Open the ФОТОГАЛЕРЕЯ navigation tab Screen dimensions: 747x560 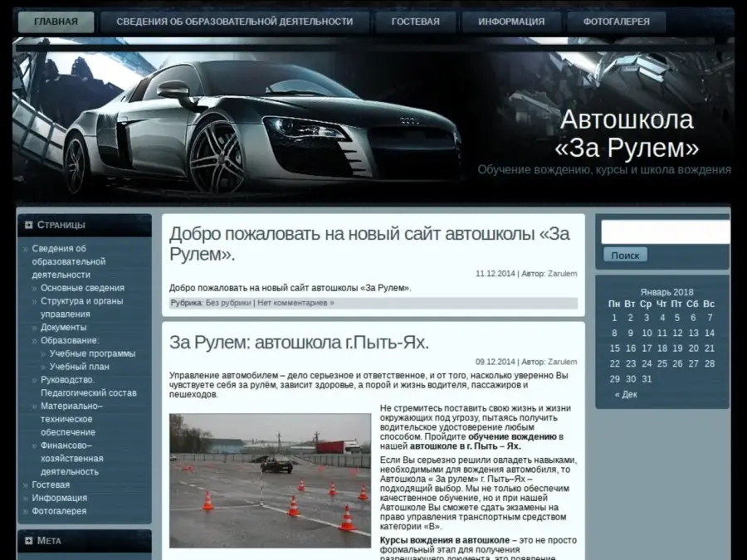coord(616,22)
